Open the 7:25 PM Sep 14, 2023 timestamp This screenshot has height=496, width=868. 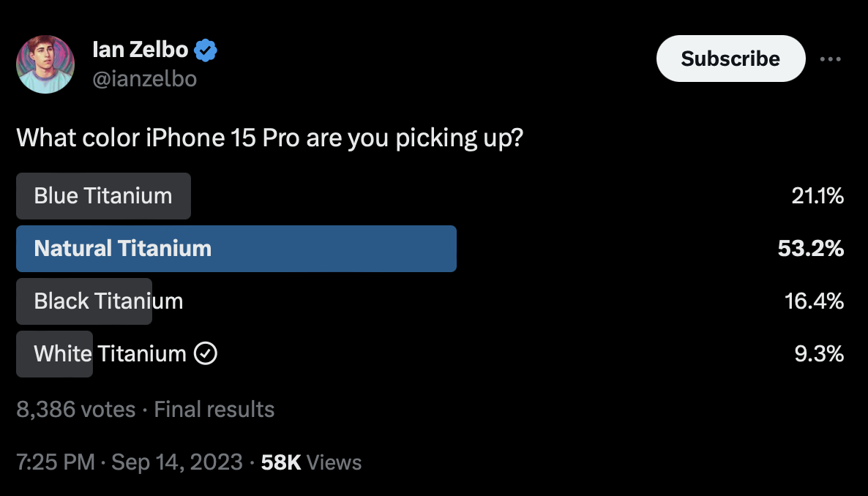(130, 462)
